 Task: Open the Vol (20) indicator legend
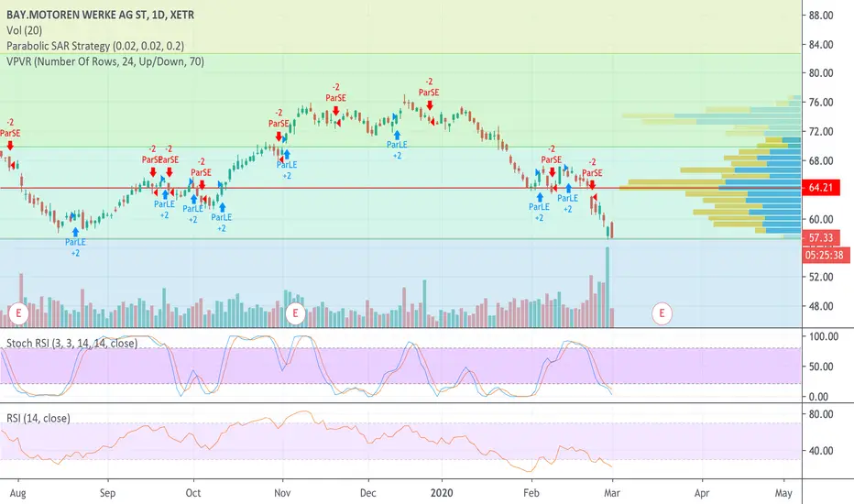(x=24, y=30)
